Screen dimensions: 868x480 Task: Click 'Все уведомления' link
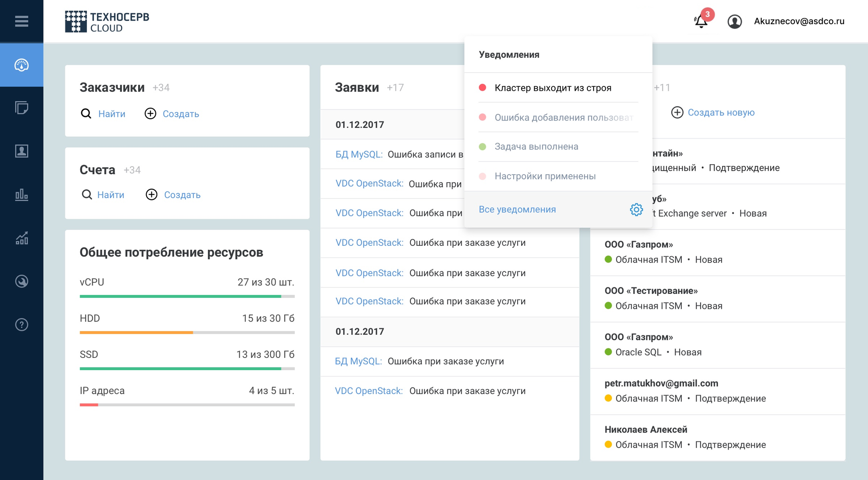pos(517,210)
